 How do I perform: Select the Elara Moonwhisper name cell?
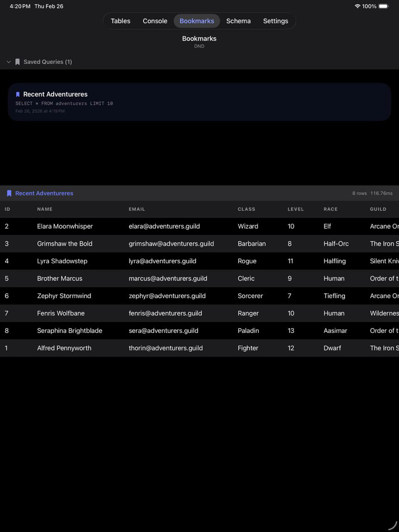[65, 226]
